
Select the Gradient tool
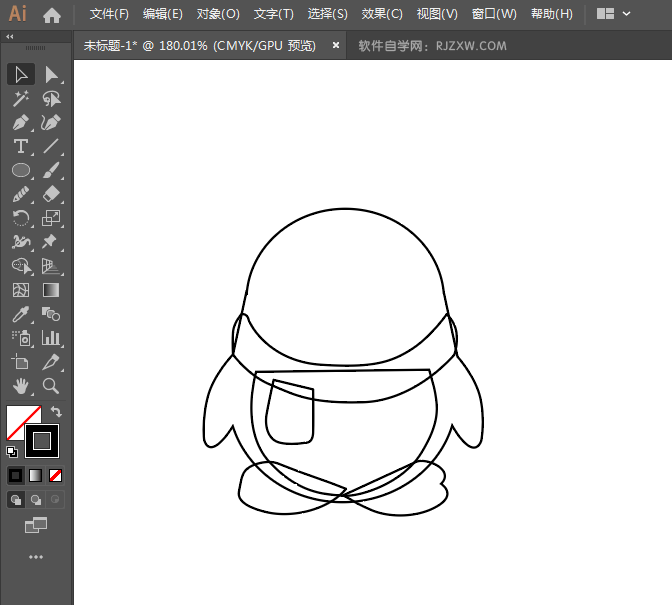tap(51, 290)
